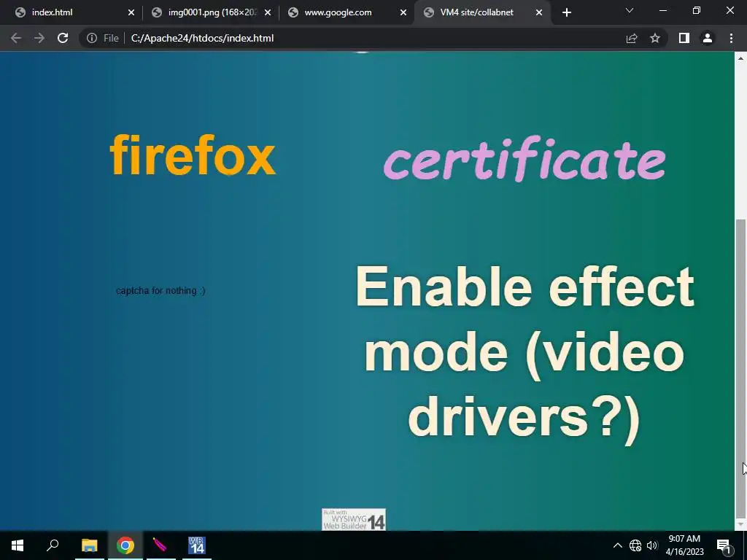Click the scrollbar up arrow

(x=740, y=58)
